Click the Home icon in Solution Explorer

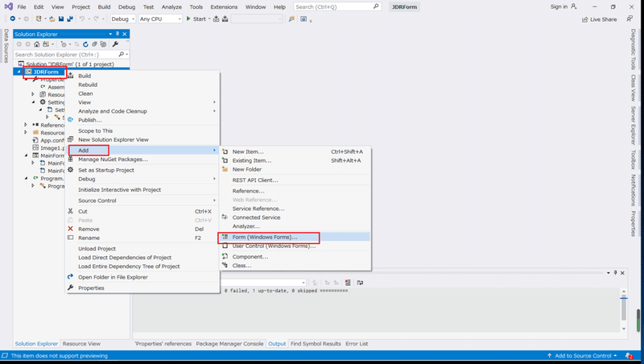37,44
